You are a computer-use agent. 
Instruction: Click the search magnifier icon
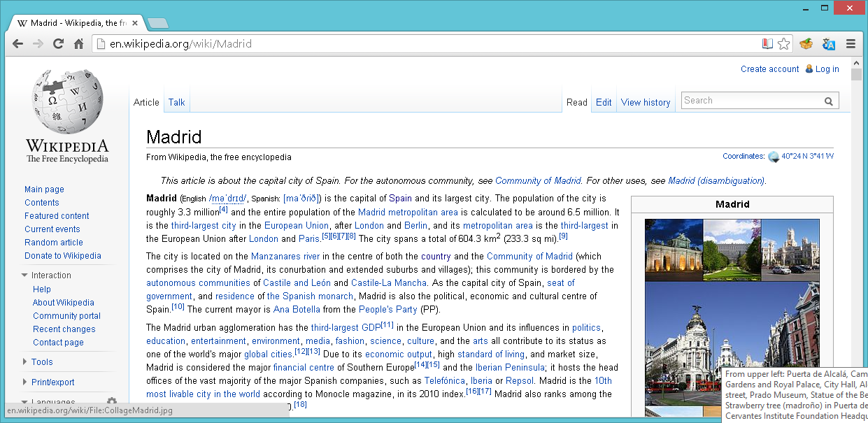829,101
